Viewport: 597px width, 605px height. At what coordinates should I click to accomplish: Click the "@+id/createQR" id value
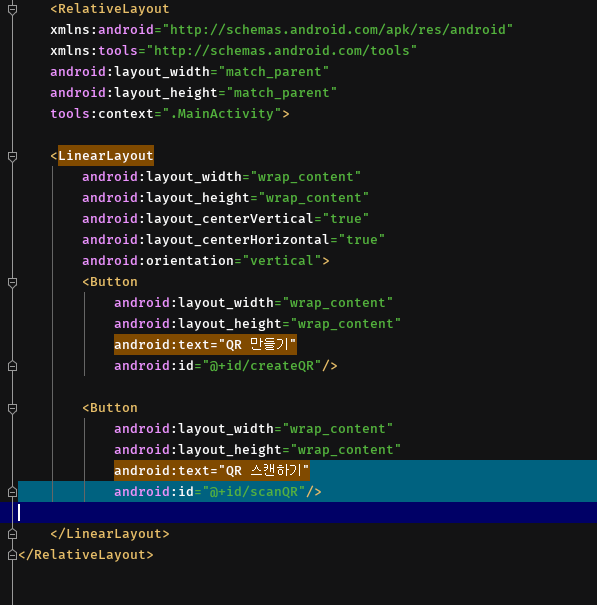(262, 366)
